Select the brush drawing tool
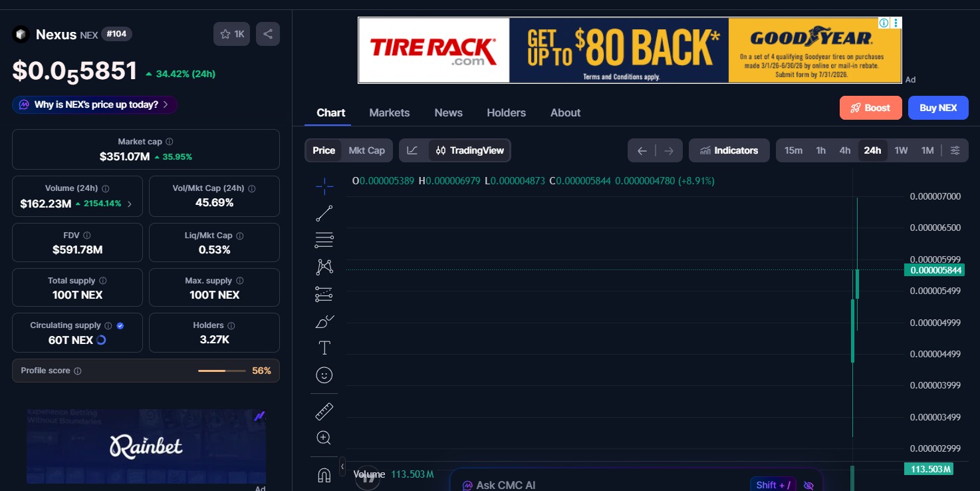Screen dimensions: 980x491 (x=324, y=321)
